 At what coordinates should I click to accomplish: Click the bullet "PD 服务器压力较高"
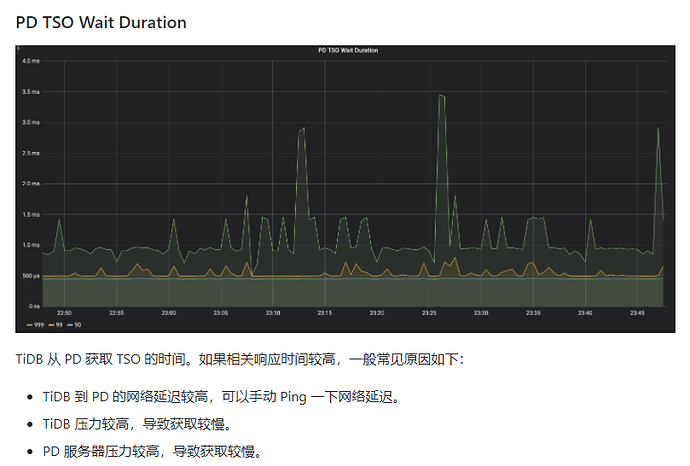(x=153, y=451)
